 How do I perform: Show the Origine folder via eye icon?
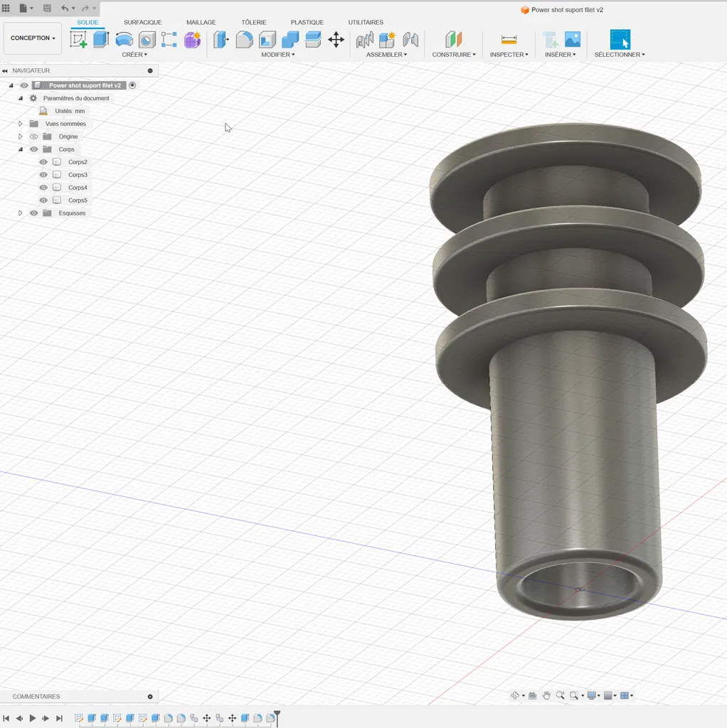(x=33, y=136)
